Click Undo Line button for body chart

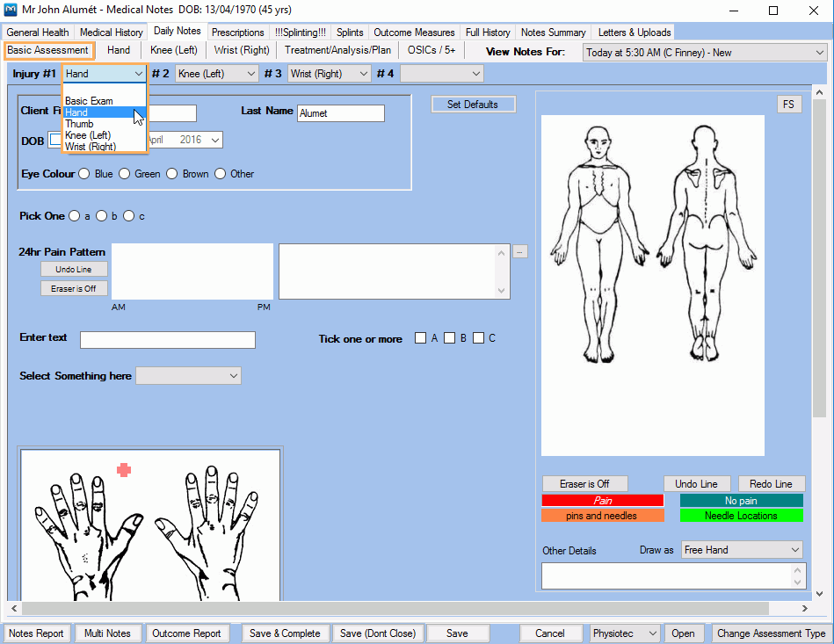point(697,484)
